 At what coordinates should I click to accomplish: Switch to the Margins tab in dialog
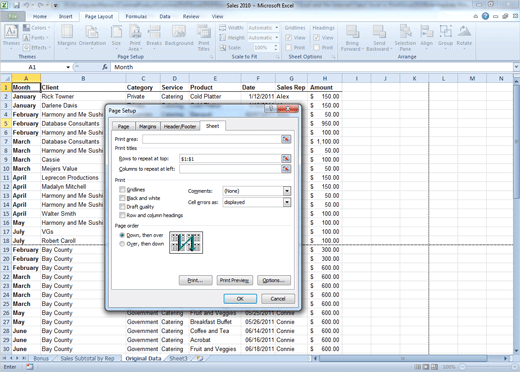[148, 126]
